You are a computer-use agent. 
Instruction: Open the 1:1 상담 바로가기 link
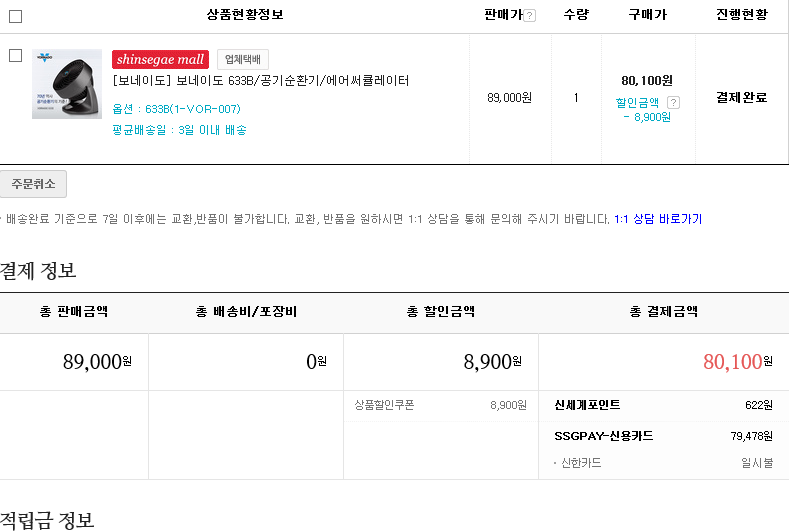657,219
